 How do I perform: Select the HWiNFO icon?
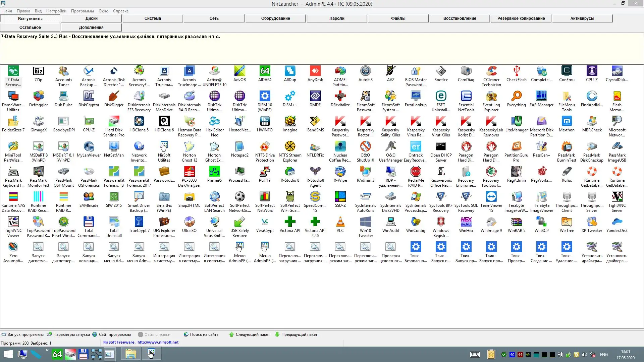[265, 121]
